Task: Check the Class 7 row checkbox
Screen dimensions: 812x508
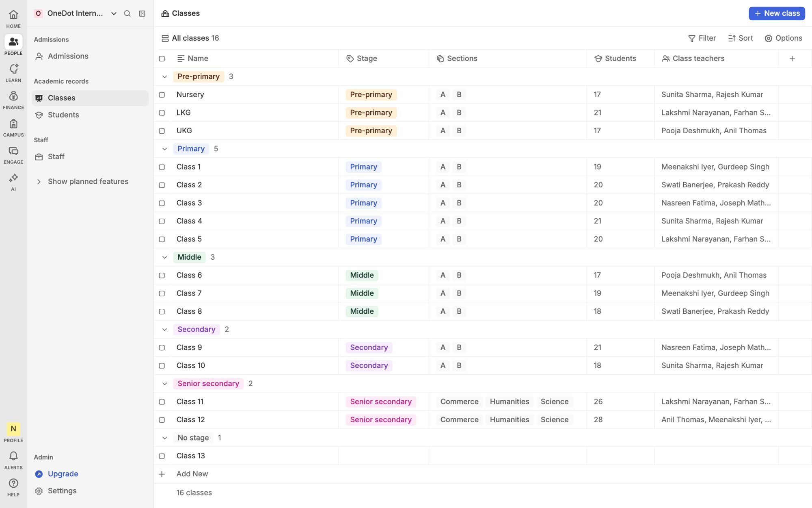Action: click(x=162, y=293)
